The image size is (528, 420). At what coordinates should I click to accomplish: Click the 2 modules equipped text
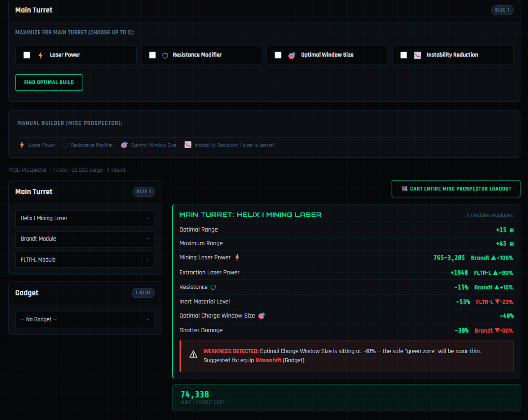coord(490,215)
